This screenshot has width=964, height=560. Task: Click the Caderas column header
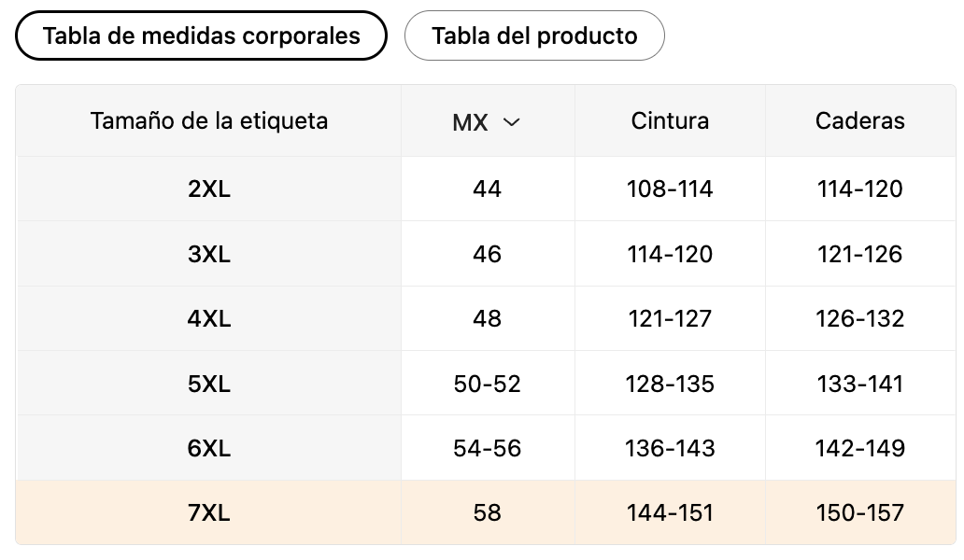point(859,120)
